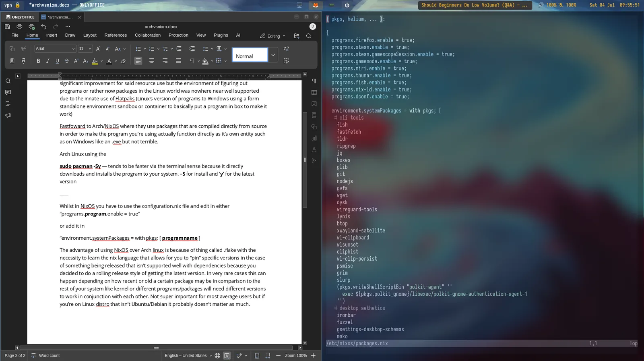
Task: Switch to the Collaboration tab
Action: pos(148,35)
